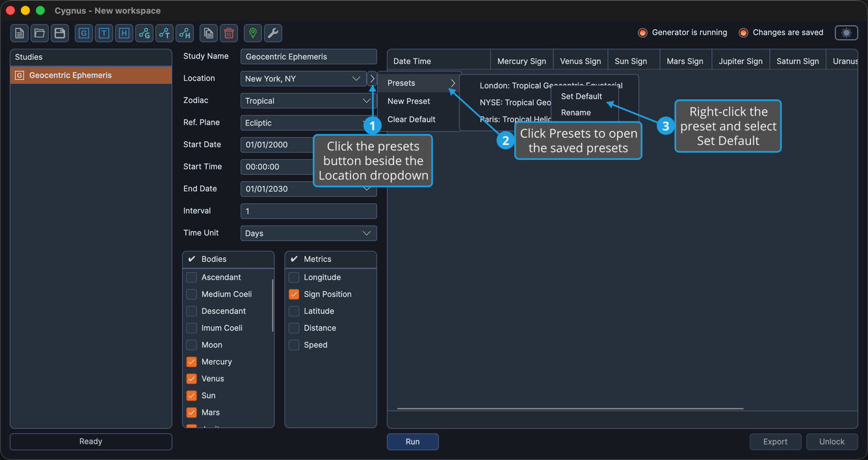The image size is (868, 460).
Task: Open a workspace with the folder icon
Action: pyautogui.click(x=40, y=33)
